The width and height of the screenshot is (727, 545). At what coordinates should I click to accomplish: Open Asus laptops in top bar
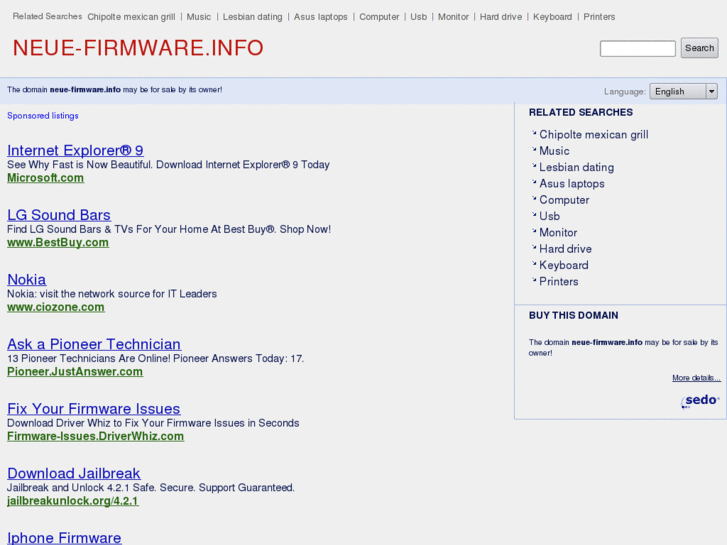[x=320, y=17]
